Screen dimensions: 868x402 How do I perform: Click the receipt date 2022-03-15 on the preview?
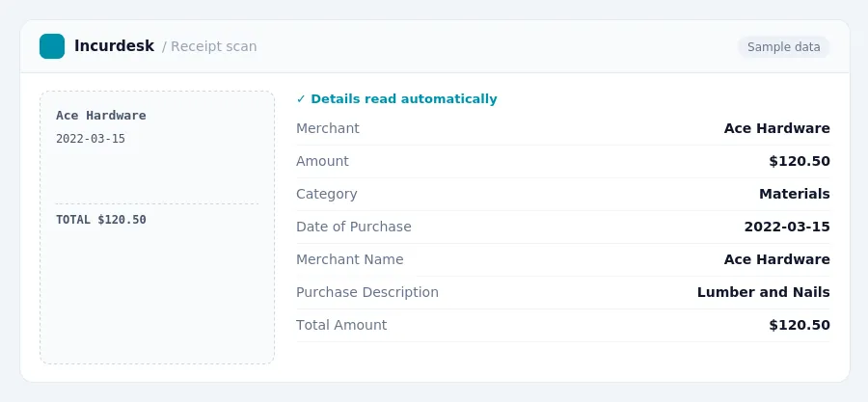pyautogui.click(x=91, y=139)
